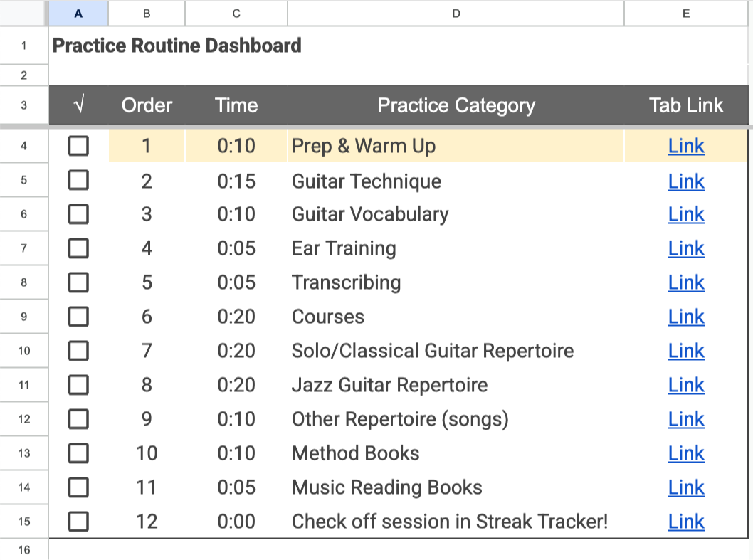753x560 pixels.
Task: Select the Order header cell
Action: coord(147,105)
